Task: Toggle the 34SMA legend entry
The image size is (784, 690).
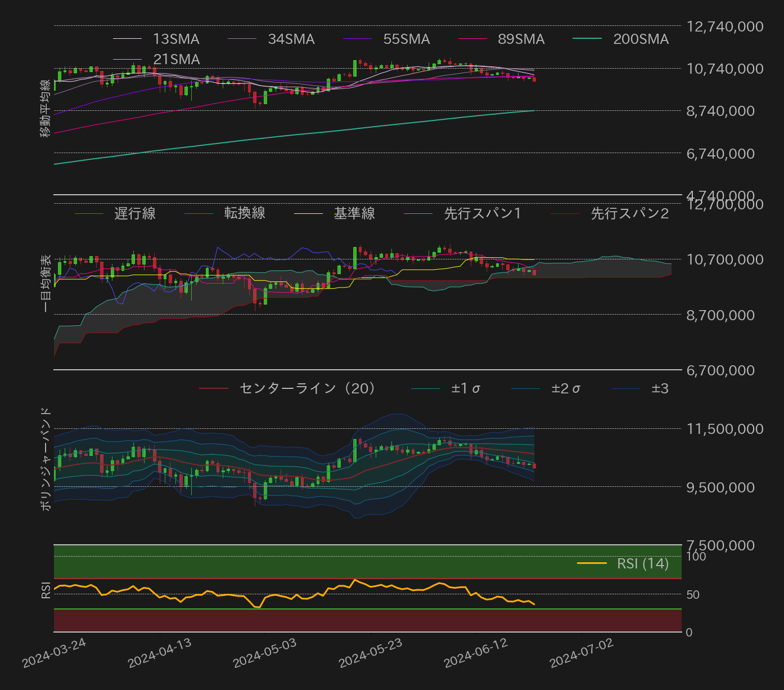Action: point(271,39)
